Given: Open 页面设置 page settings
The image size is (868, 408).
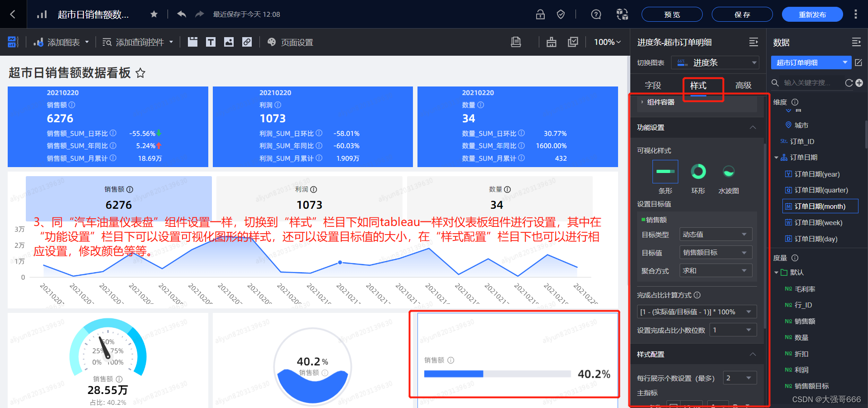Looking at the screenshot, I should (x=290, y=42).
